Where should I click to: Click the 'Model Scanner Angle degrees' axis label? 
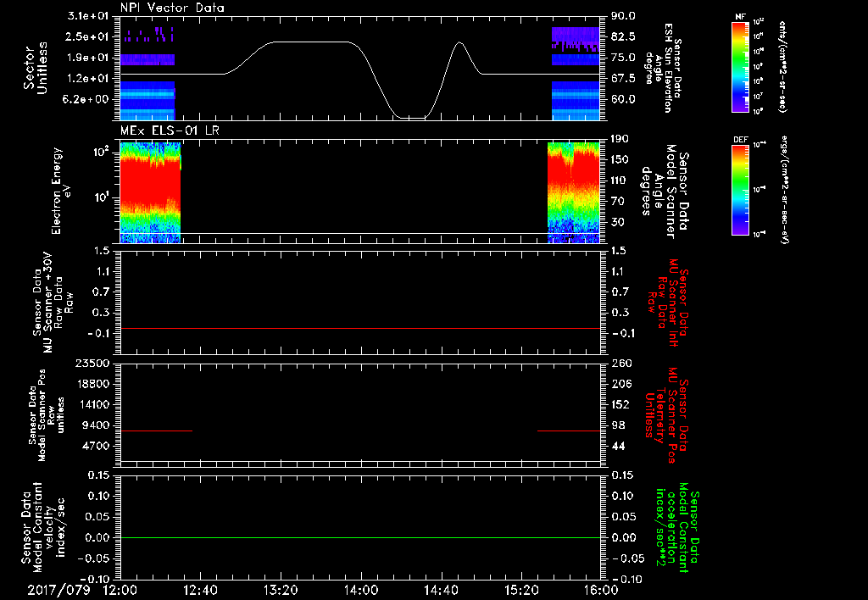pos(665,191)
